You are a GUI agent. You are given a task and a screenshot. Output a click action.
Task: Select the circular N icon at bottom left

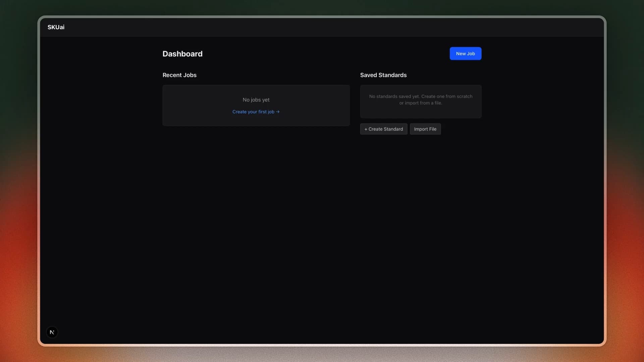[52, 332]
